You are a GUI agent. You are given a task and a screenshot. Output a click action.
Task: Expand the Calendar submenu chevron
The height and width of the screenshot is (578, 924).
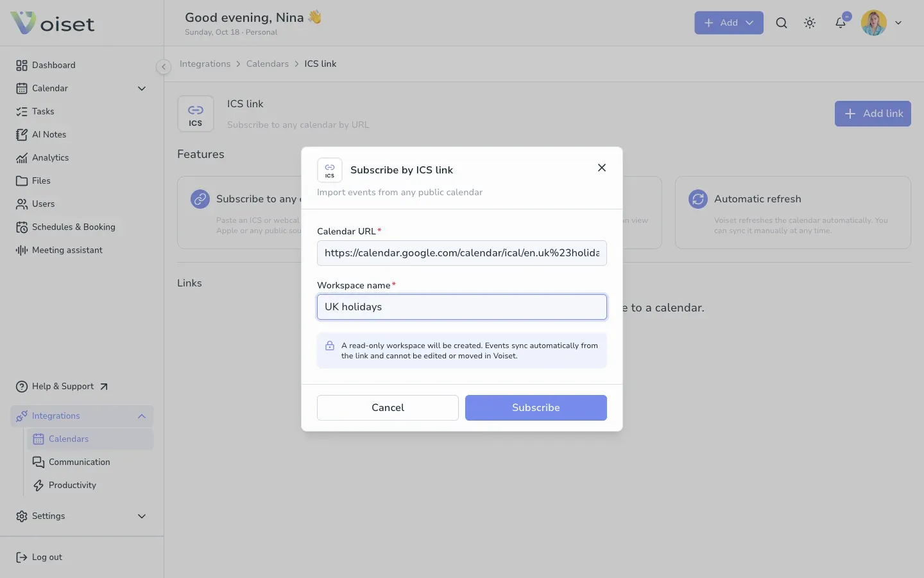[142, 88]
